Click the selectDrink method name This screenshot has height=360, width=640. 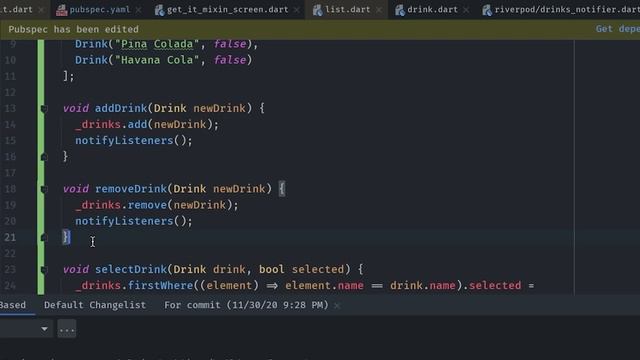131,269
